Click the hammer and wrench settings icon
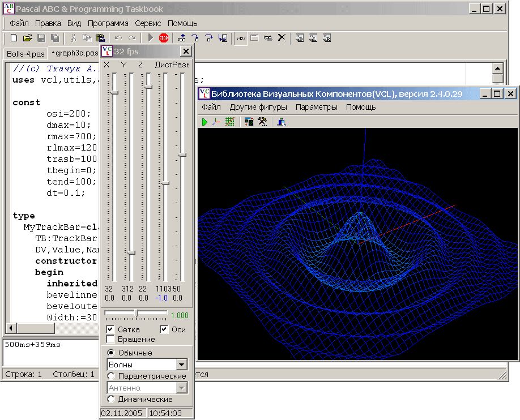Screen dimensions: 520x420 click(x=262, y=122)
